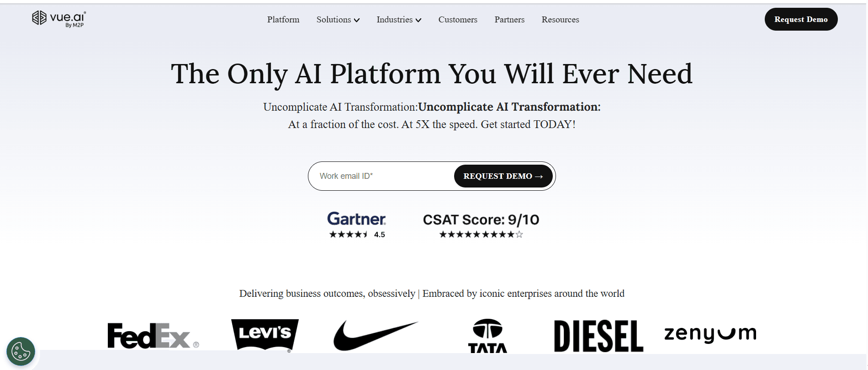Click the chevron next to Solutions
Viewport: 868px width, 370px height.
(357, 20)
